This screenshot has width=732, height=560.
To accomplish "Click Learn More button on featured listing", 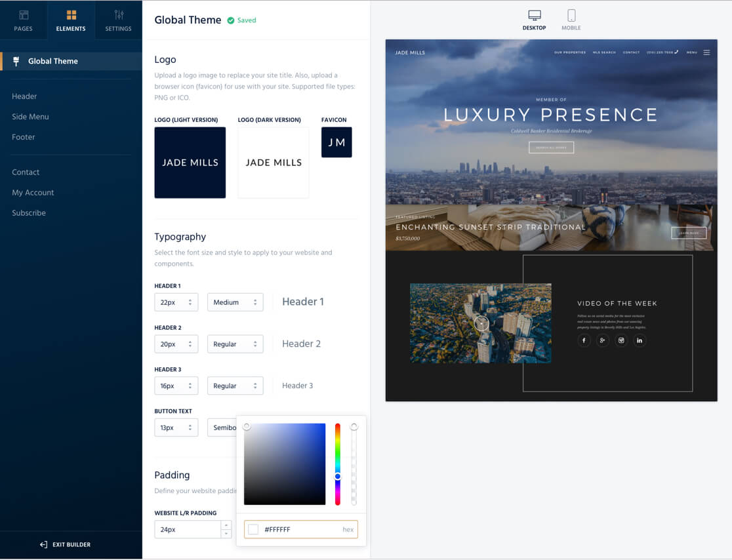I will 689,233.
